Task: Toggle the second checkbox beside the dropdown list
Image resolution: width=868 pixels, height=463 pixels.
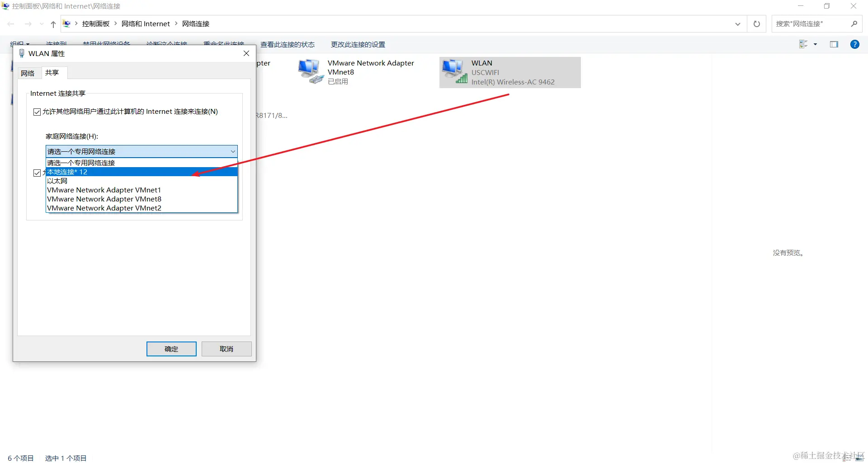Action: coord(37,173)
